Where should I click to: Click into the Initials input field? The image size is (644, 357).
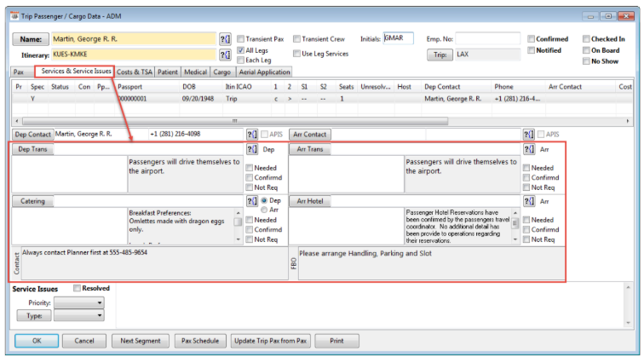(398, 38)
